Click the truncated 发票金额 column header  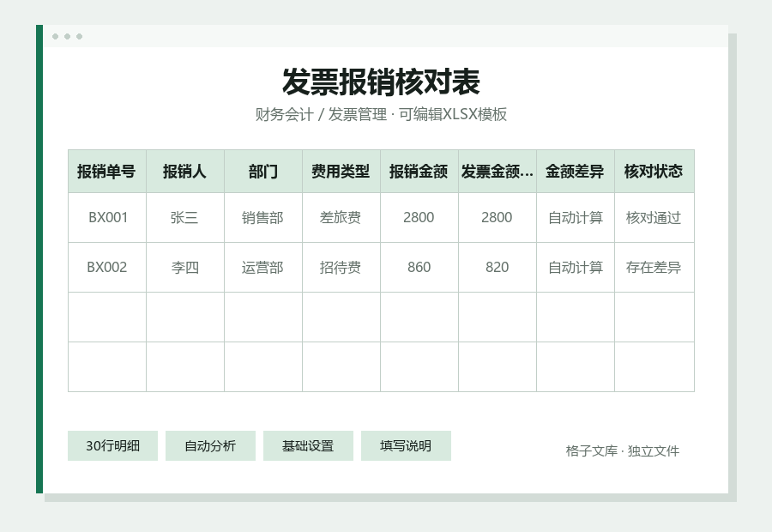click(x=498, y=172)
